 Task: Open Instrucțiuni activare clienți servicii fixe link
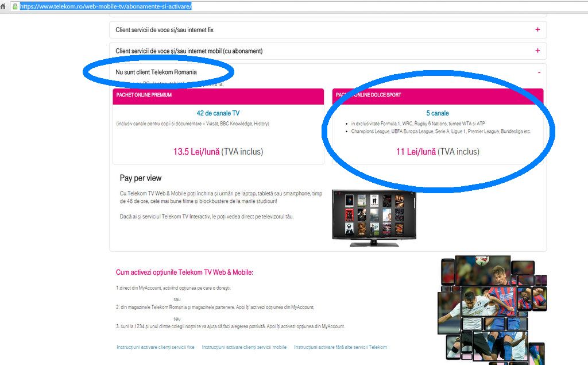(156, 347)
